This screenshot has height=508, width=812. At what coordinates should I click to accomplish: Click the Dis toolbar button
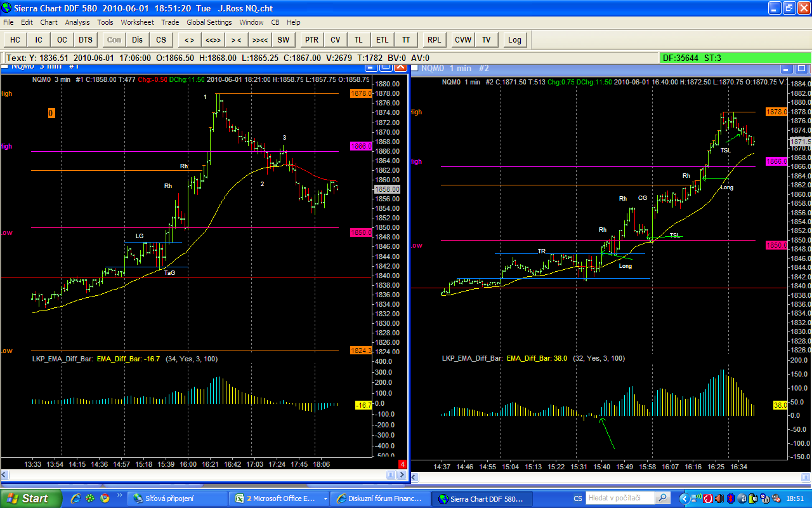(x=137, y=39)
